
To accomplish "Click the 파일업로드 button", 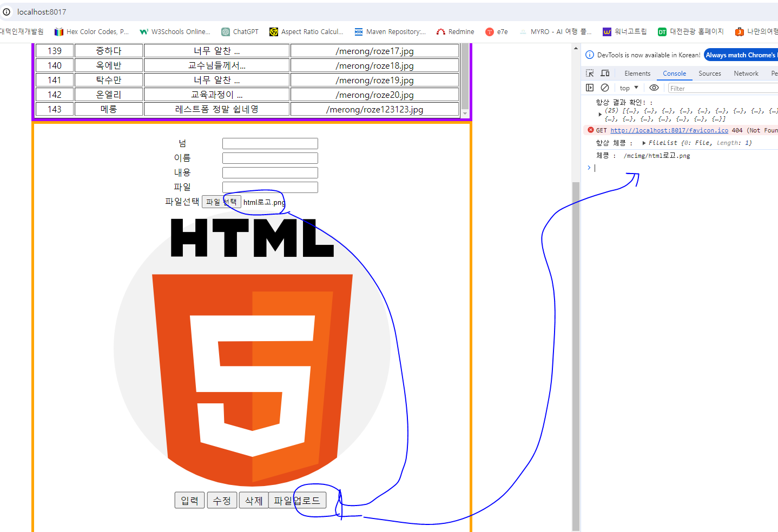I will coord(297,501).
